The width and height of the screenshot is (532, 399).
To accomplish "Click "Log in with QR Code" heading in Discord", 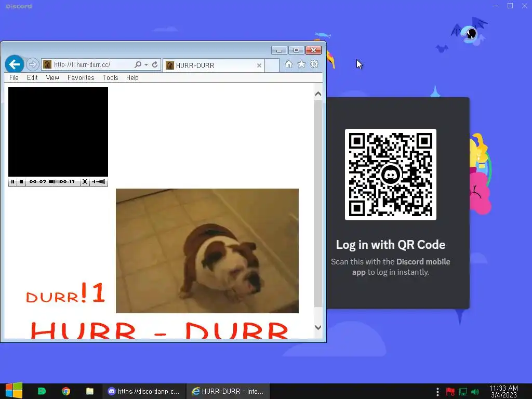I will click(391, 245).
